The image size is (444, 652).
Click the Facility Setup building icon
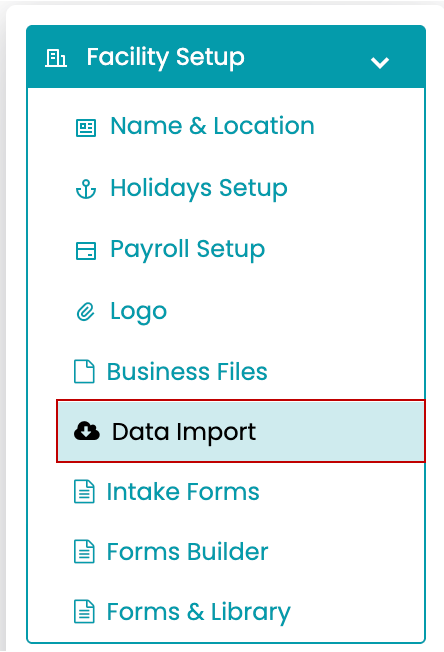(56, 58)
